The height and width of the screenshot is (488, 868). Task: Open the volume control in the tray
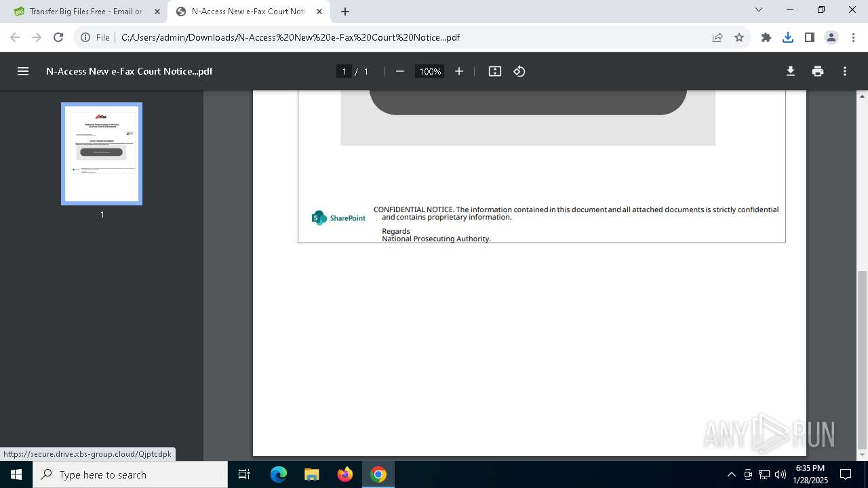tap(780, 474)
